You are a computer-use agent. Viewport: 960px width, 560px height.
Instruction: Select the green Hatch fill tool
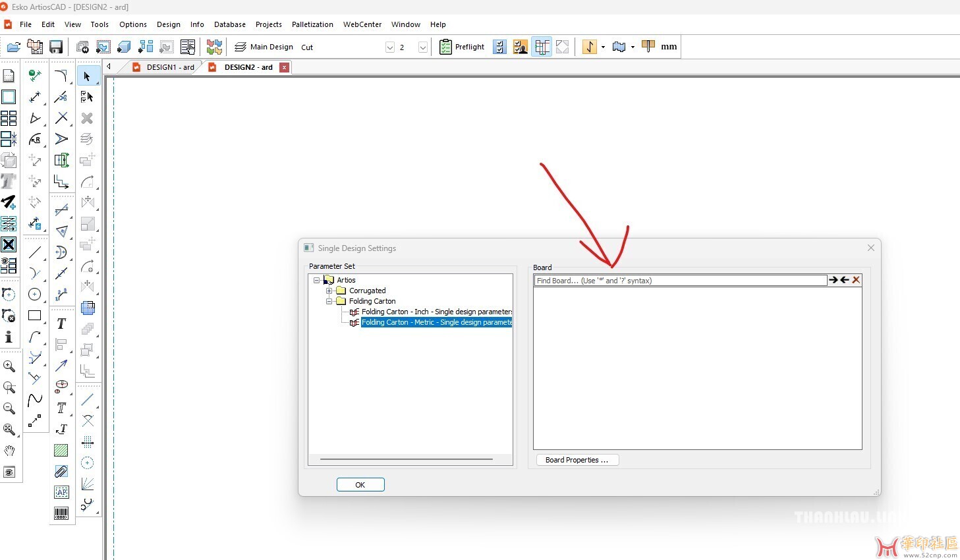[x=61, y=451]
